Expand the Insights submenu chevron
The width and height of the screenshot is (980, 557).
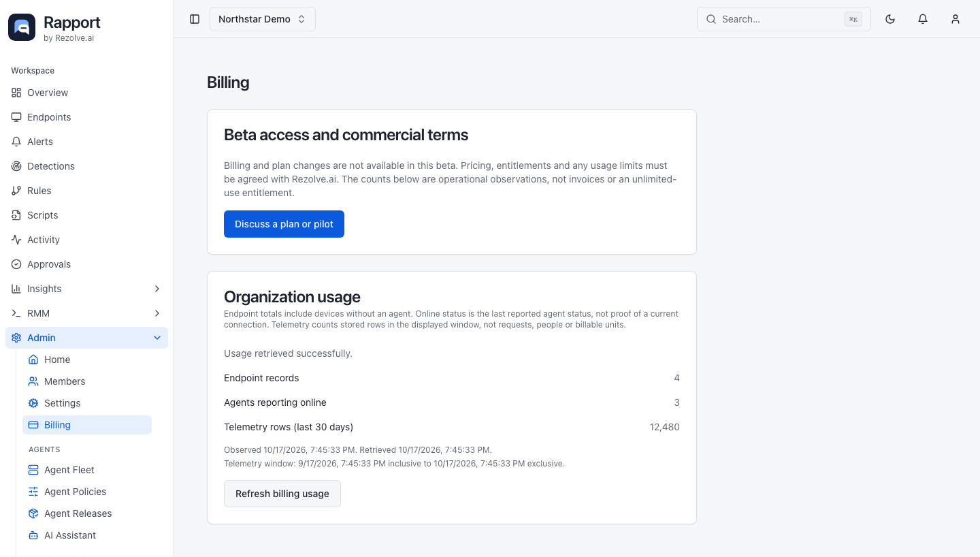pos(157,289)
